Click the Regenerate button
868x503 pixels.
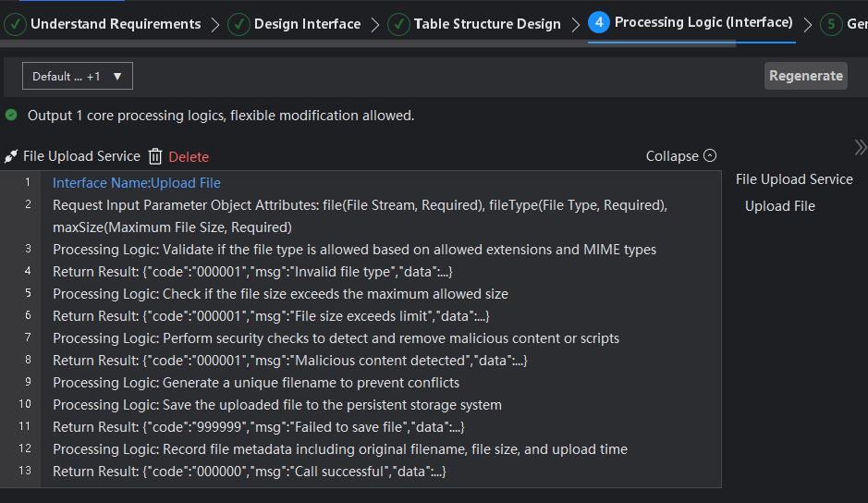tap(806, 76)
